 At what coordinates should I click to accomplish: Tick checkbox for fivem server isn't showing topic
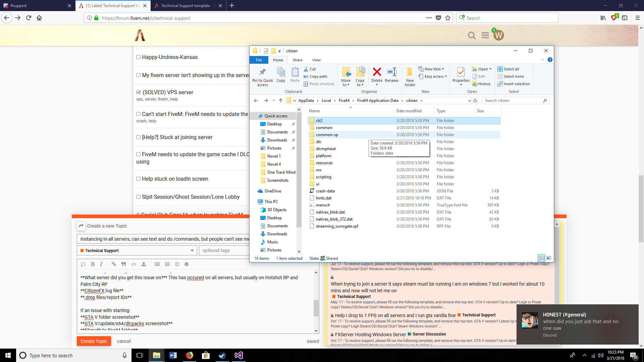(x=138, y=75)
